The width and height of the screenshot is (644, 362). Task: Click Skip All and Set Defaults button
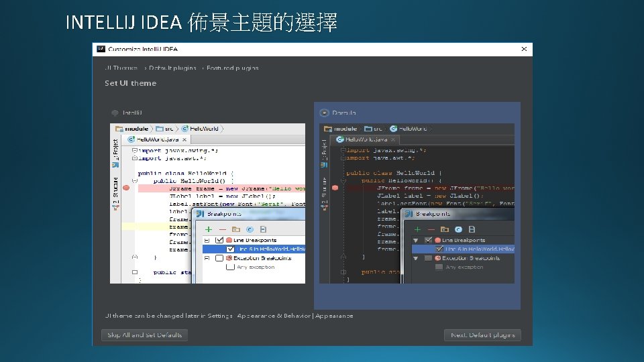[145, 335]
